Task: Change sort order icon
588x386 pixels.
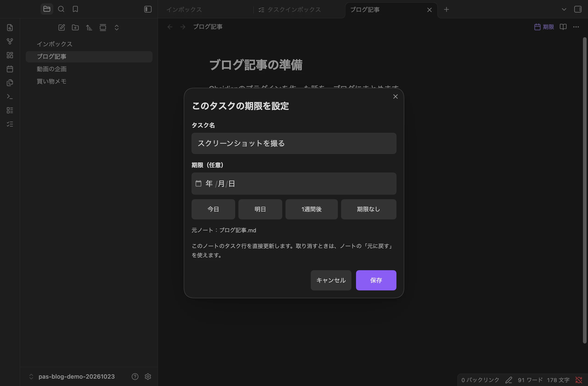Action: [89, 27]
